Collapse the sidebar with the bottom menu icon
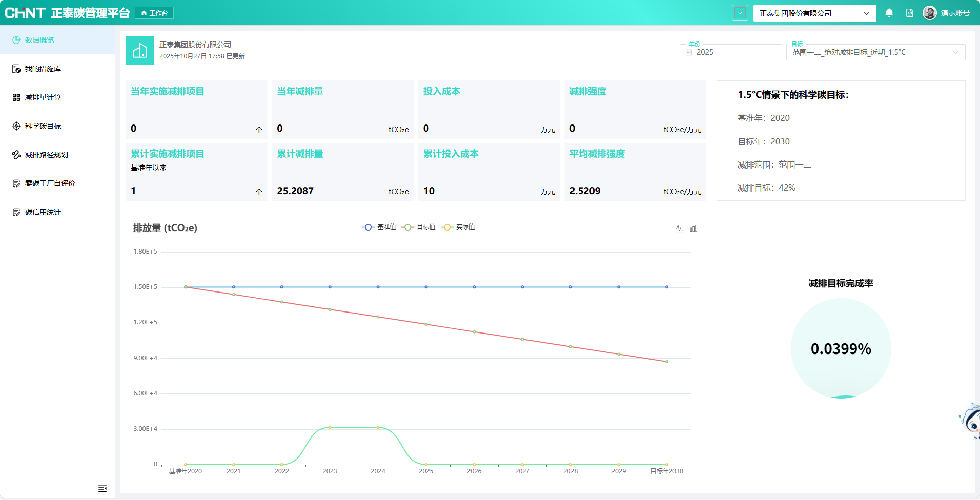 click(x=103, y=488)
